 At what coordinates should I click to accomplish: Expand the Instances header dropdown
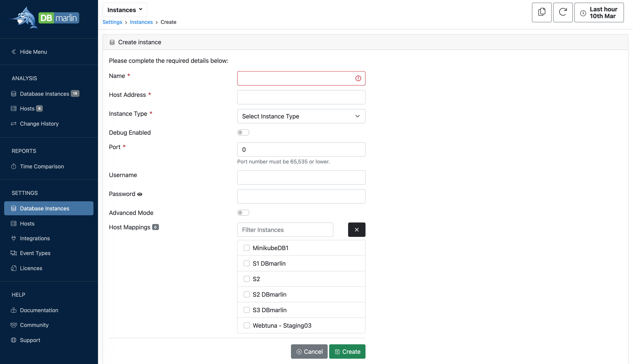pos(124,10)
